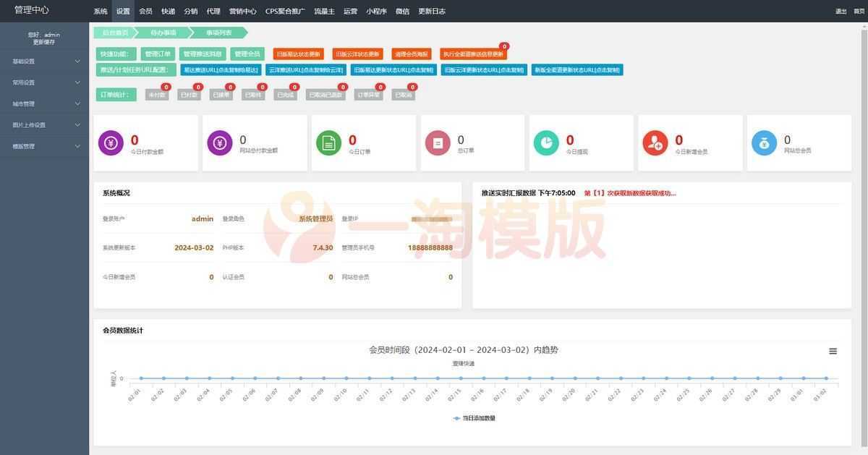Click the 已取消已退款 order status button

(x=325, y=95)
